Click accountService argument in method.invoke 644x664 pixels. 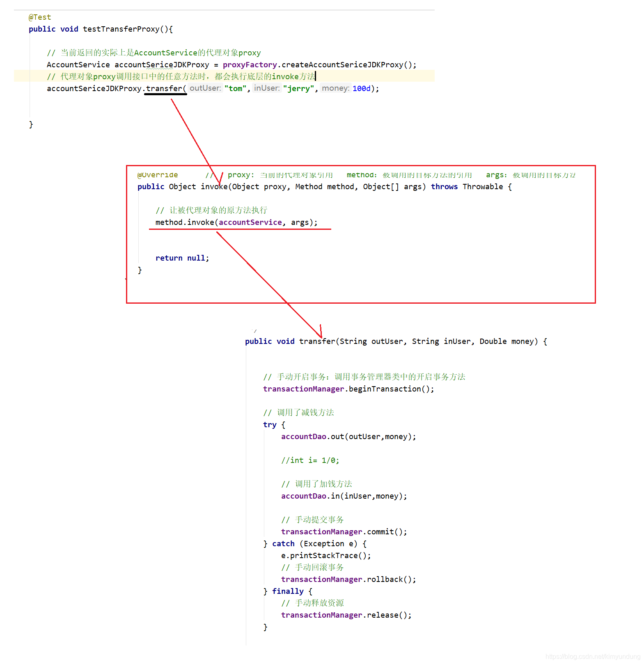point(250,222)
